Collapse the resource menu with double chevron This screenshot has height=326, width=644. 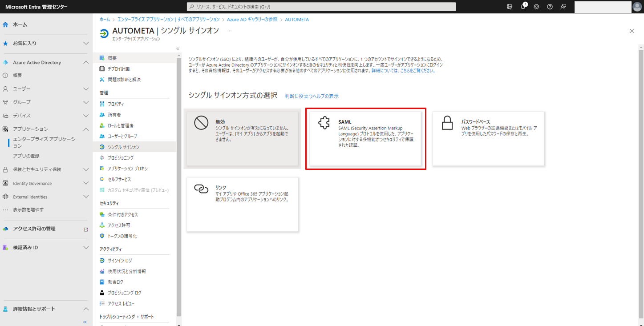pyautogui.click(x=178, y=48)
